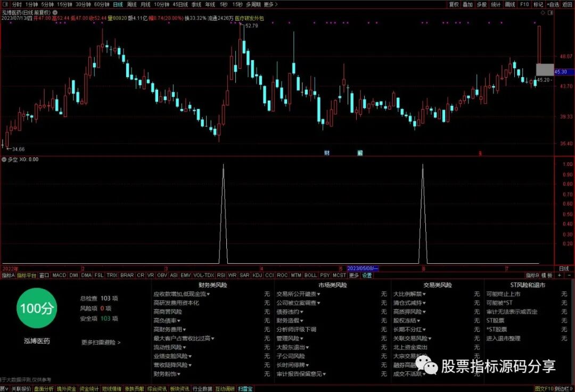
Task: Select the 季线 quarterly tab
Action: click(x=196, y=4)
